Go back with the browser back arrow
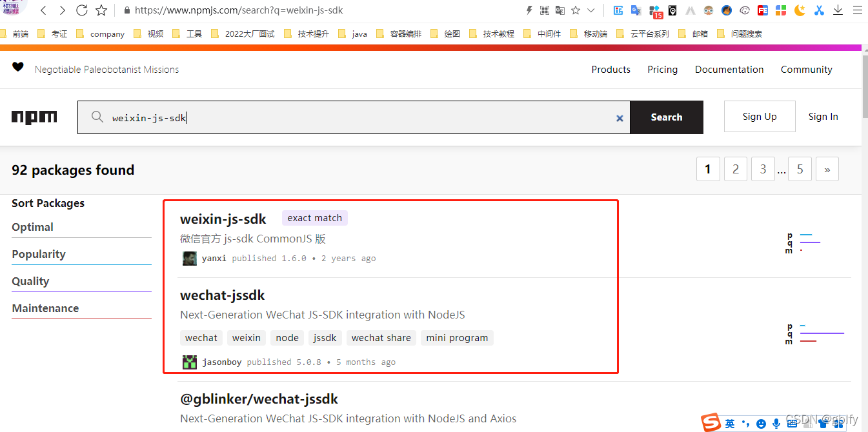The width and height of the screenshot is (868, 432). coord(43,10)
